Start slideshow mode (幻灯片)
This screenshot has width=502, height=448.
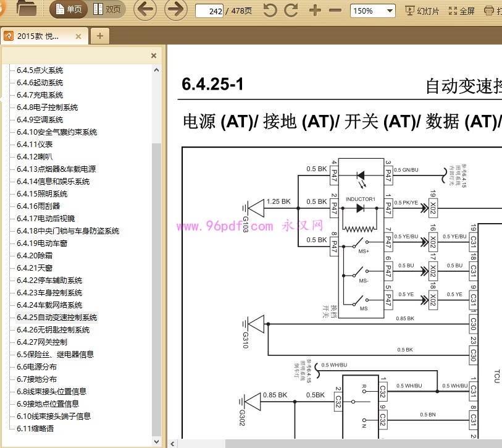[422, 11]
